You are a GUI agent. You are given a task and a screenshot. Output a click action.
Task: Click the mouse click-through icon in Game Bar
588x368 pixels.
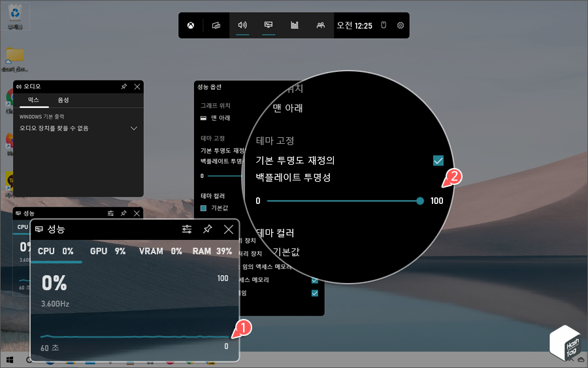pyautogui.click(x=384, y=25)
